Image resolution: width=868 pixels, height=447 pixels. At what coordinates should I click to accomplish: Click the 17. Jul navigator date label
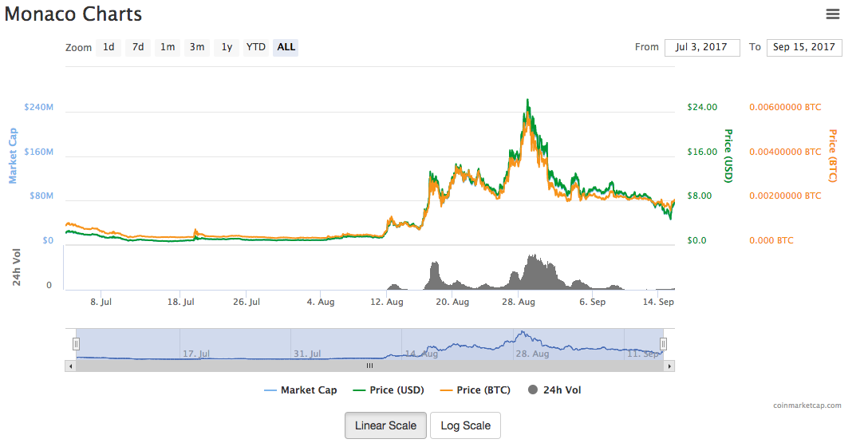point(196,354)
